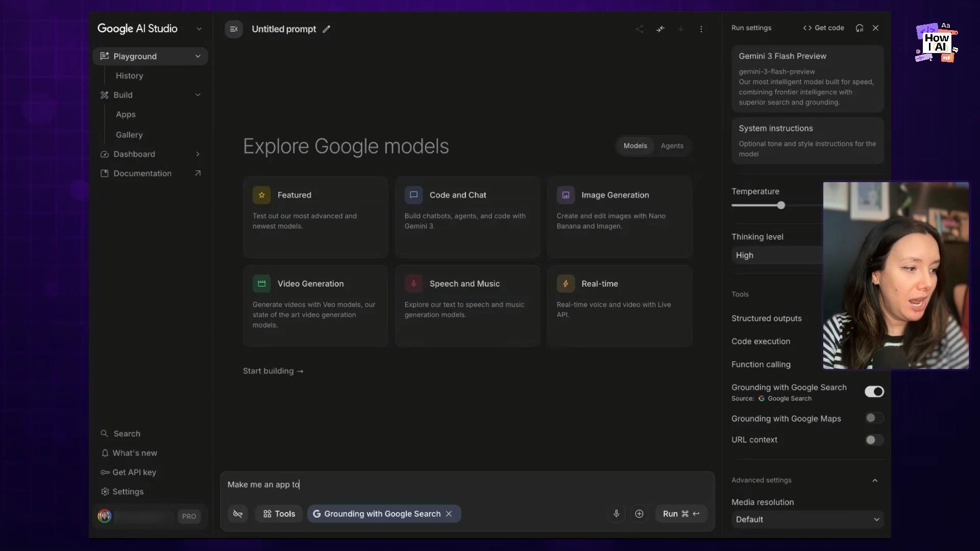Adjust the Temperature slider handle
Viewport: 980px width, 551px height.
pos(781,205)
